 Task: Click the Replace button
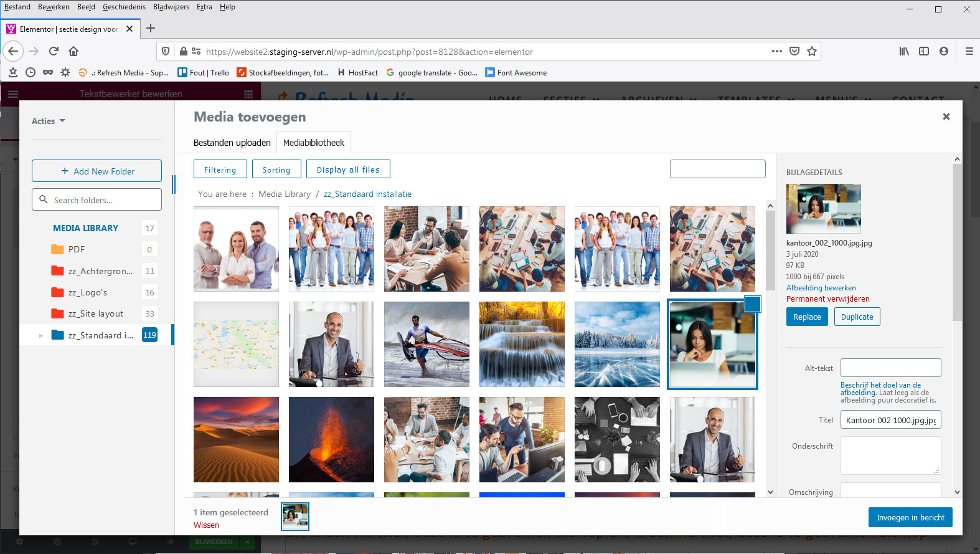click(x=806, y=317)
